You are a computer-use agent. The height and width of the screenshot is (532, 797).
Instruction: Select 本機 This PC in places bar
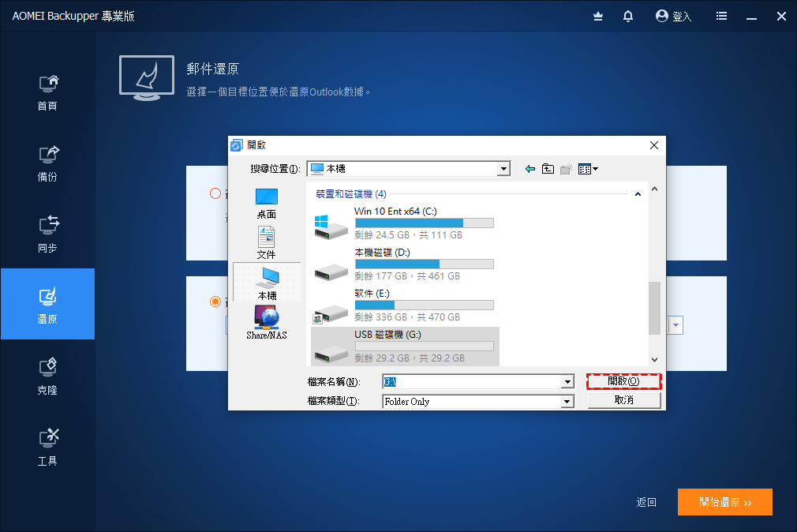click(x=267, y=283)
